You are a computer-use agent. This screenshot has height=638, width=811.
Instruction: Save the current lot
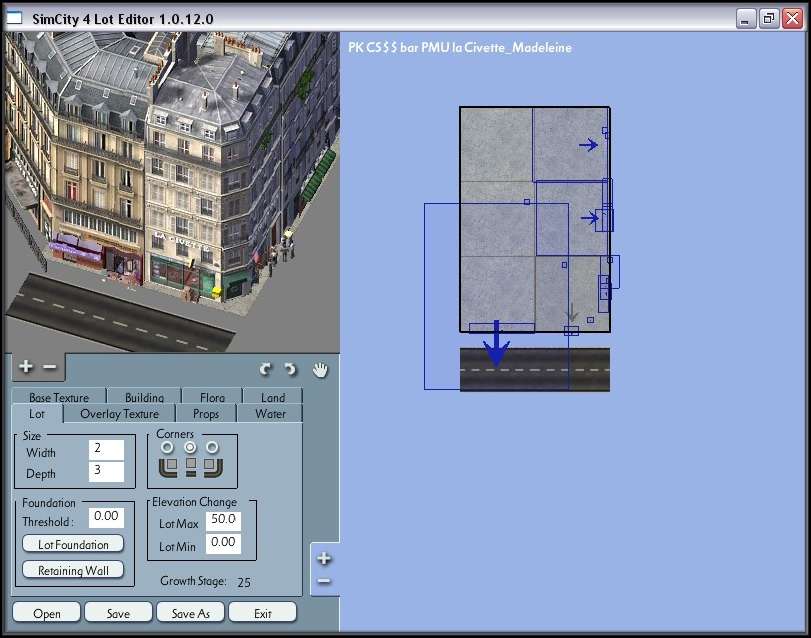point(118,613)
